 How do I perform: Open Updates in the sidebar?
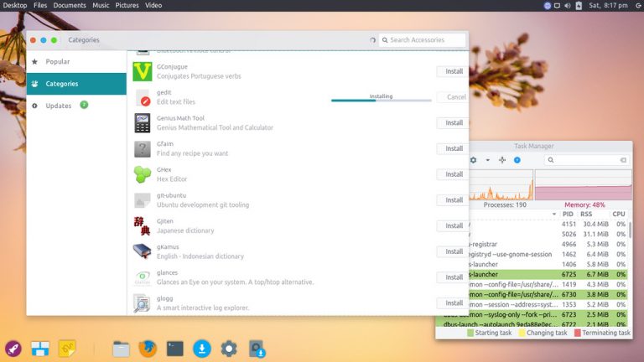tap(76, 106)
